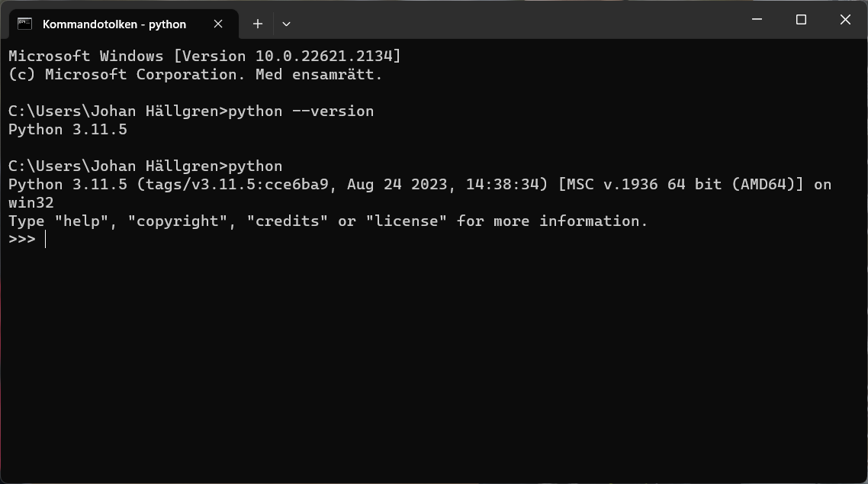The height and width of the screenshot is (484, 868).
Task: Click the Python >>> prompt
Action: pyautogui.click(x=21, y=239)
